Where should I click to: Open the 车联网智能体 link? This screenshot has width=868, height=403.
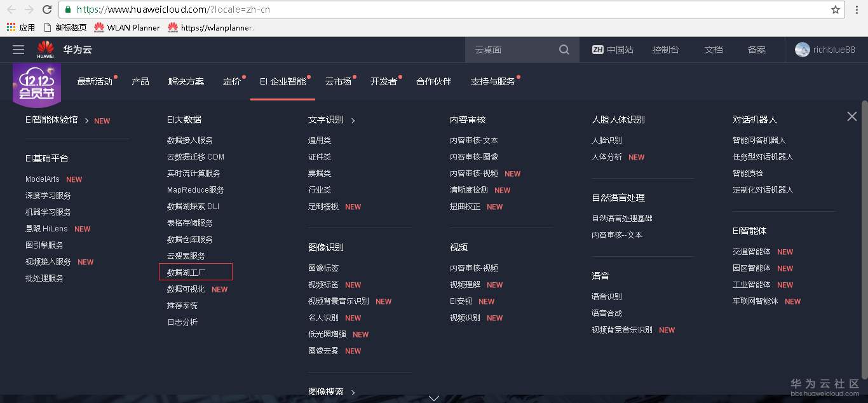tap(756, 301)
